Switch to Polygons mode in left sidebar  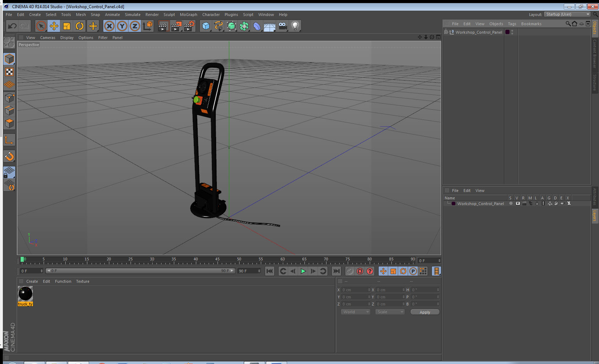point(10,123)
